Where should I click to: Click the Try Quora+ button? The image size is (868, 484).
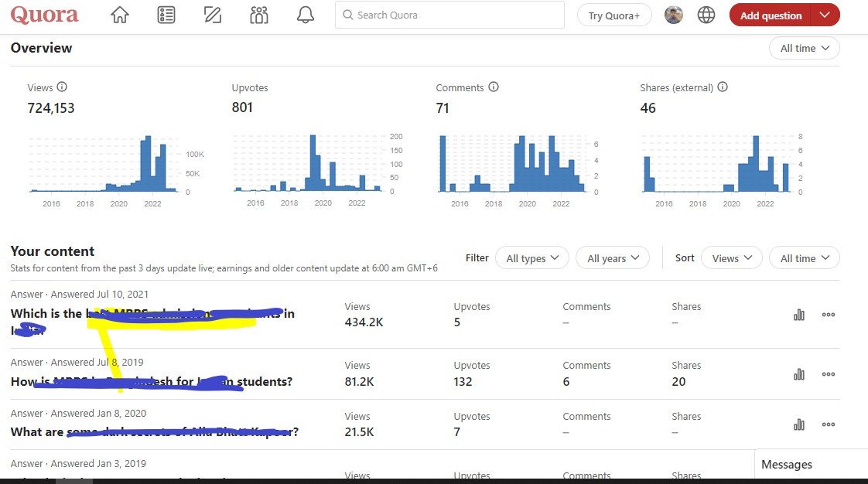(x=614, y=15)
